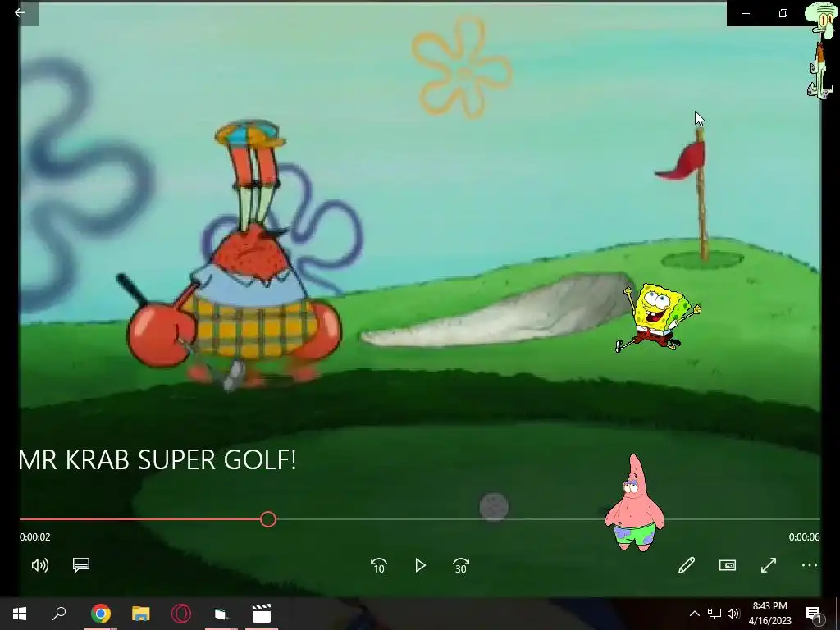Open system volume tray icon

coord(733,614)
